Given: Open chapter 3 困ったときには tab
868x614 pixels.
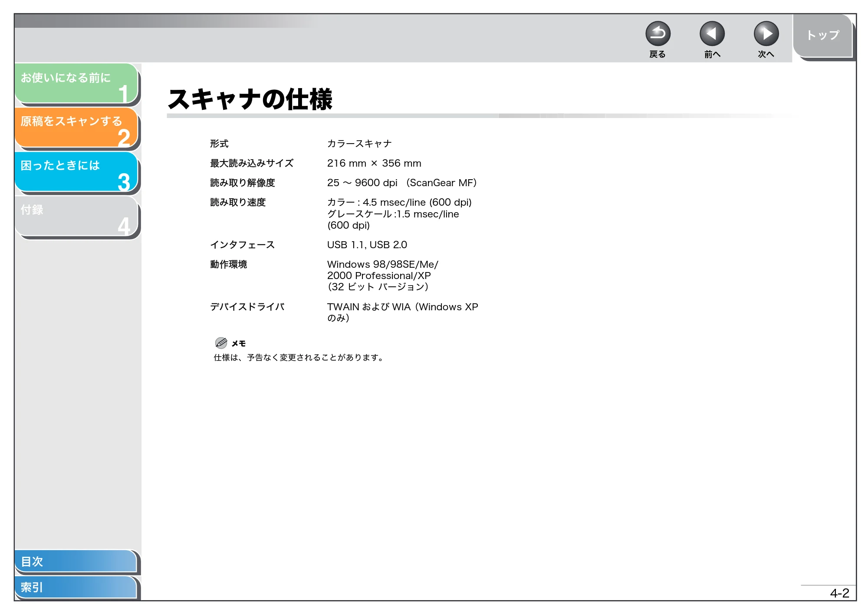Looking at the screenshot, I should pos(76,172).
